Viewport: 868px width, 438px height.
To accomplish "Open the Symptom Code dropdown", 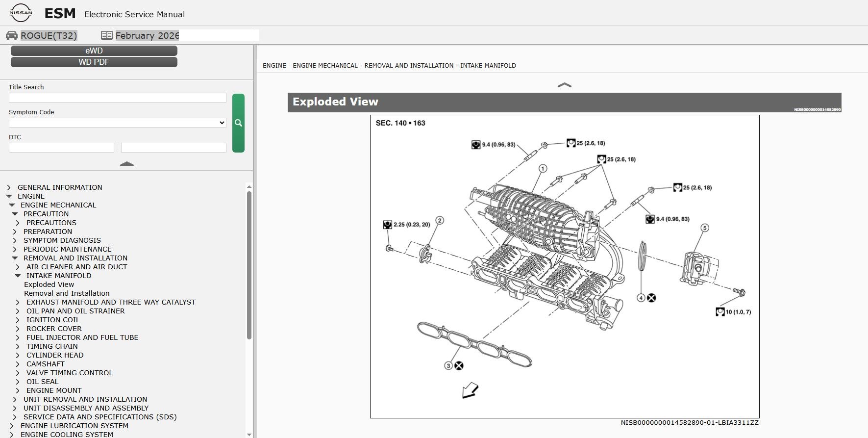I will pyautogui.click(x=118, y=123).
